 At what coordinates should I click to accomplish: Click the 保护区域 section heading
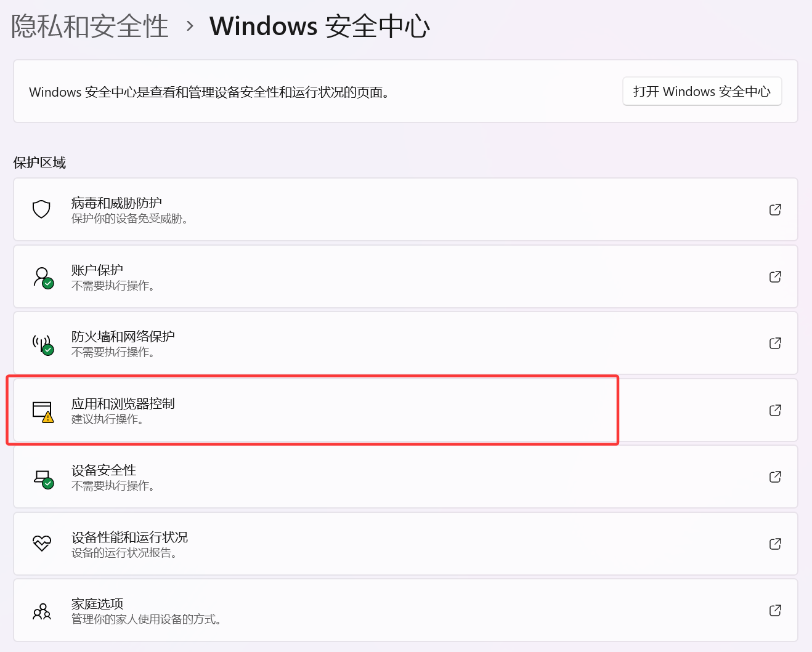click(39, 163)
